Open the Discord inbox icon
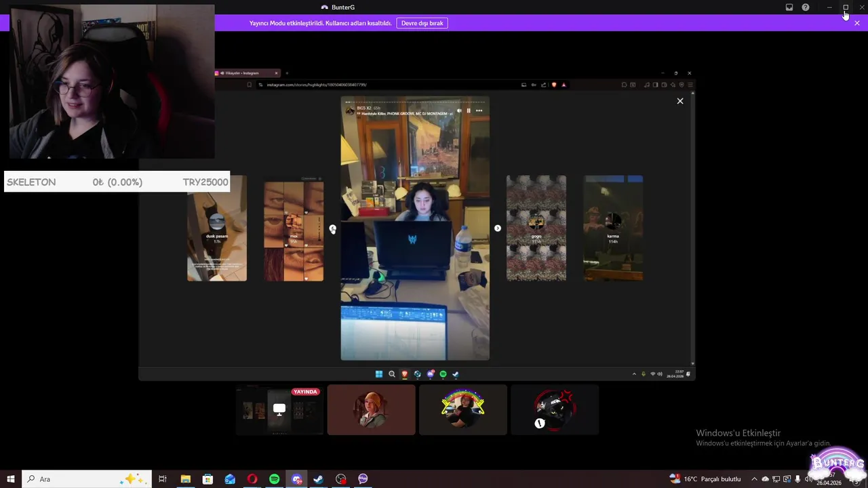Screen dimensions: 868x488 coord(789,7)
